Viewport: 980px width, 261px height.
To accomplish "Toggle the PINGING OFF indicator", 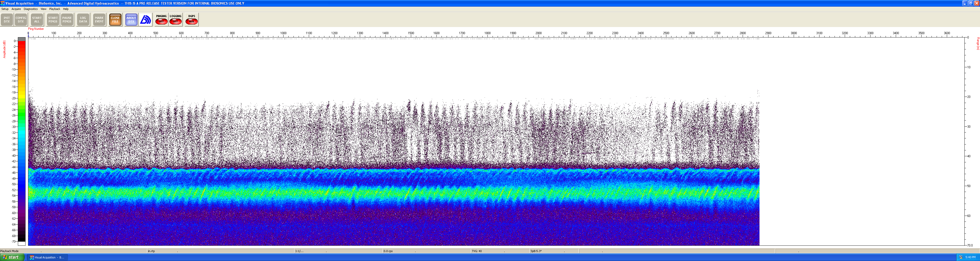I will coord(161,20).
